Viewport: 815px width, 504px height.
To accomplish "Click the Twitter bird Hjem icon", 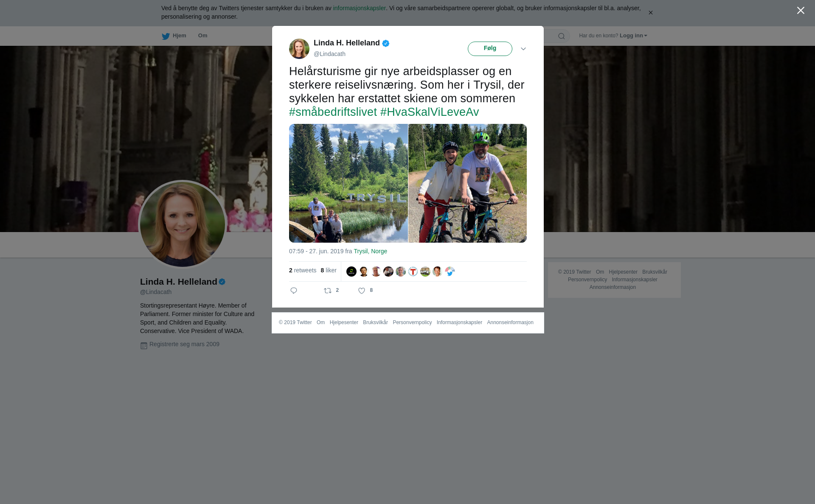I will (166, 36).
